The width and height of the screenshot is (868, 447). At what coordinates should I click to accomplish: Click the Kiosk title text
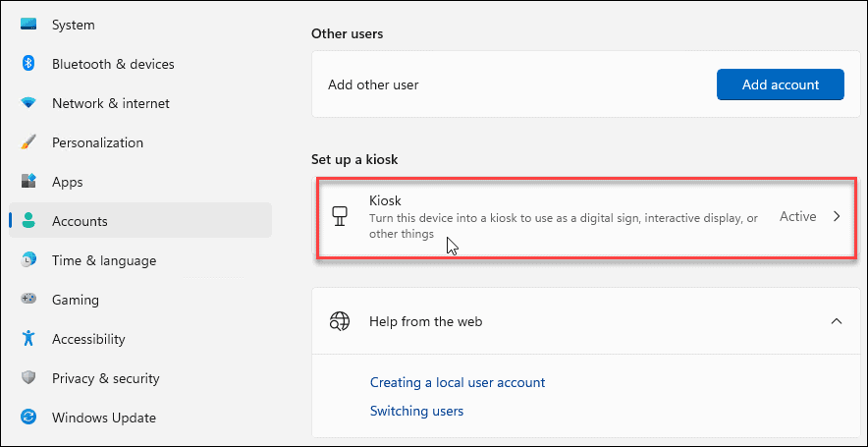point(384,200)
